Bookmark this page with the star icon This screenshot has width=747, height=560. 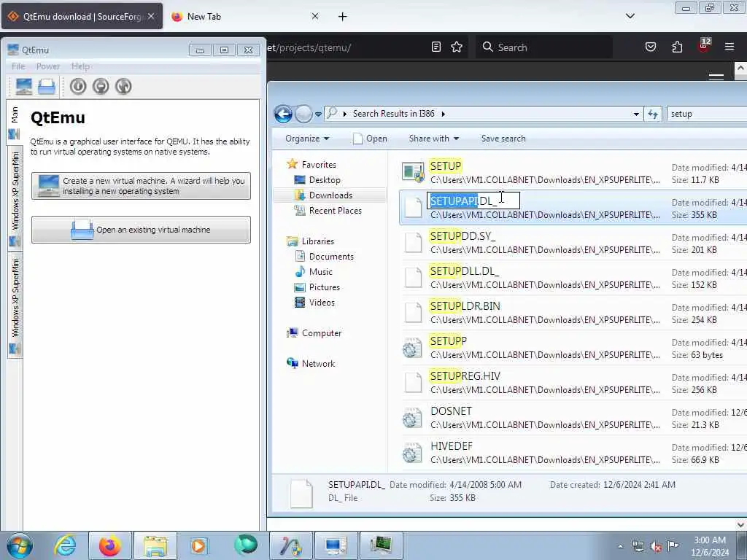click(x=457, y=47)
